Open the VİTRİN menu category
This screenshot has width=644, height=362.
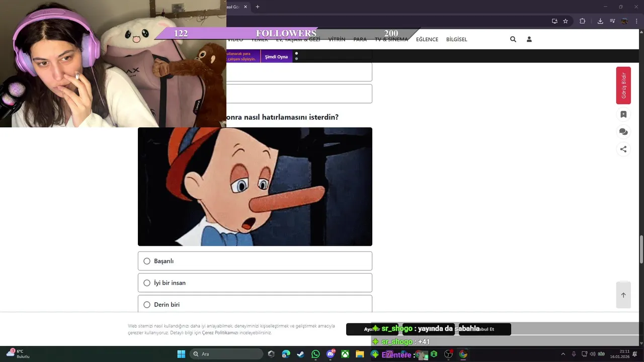(337, 39)
